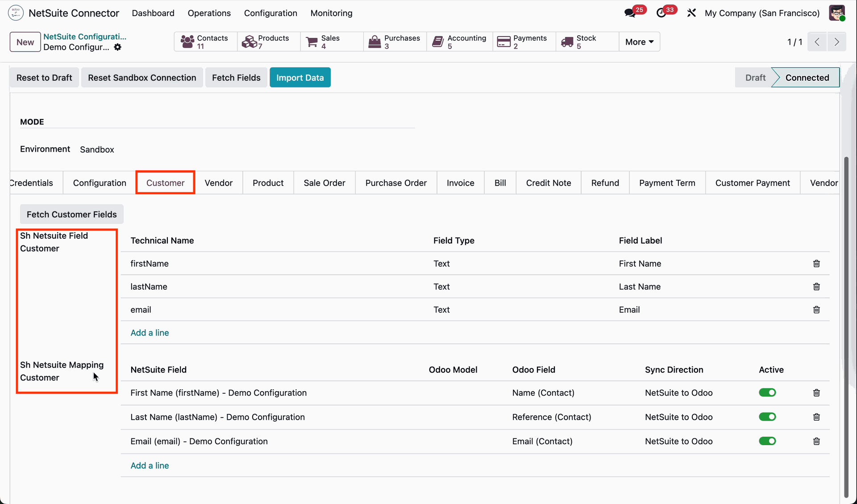Open the Stock stat button
Screen dimensions: 857x504
tap(587, 41)
